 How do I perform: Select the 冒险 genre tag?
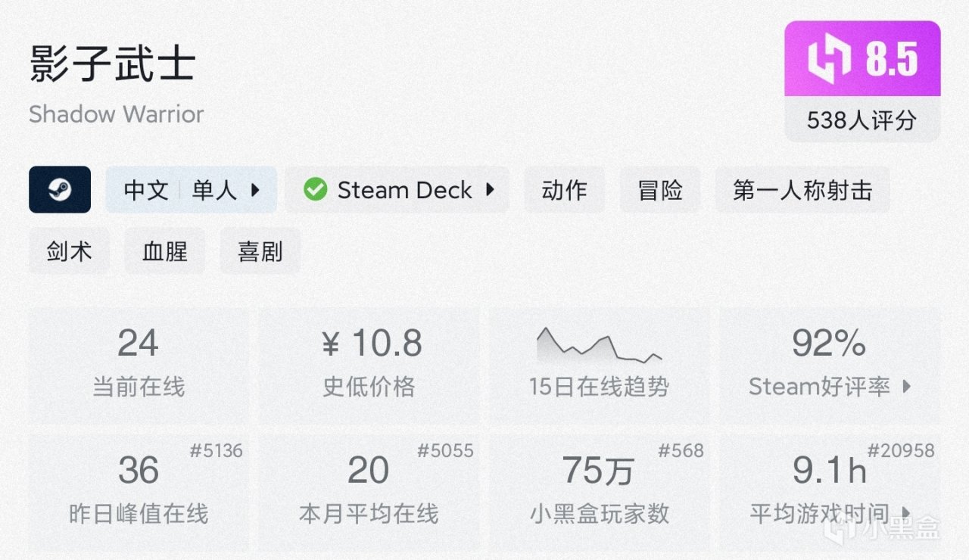pos(660,190)
